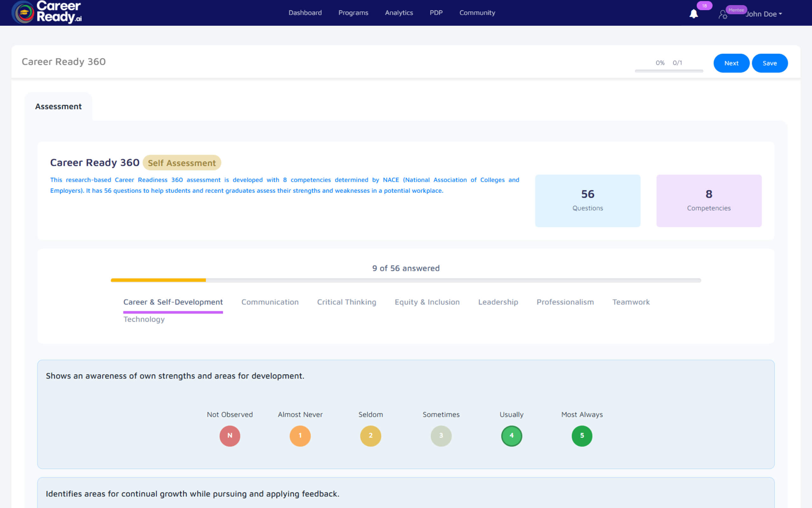Save the assessment progress
The width and height of the screenshot is (812, 508).
pyautogui.click(x=770, y=63)
